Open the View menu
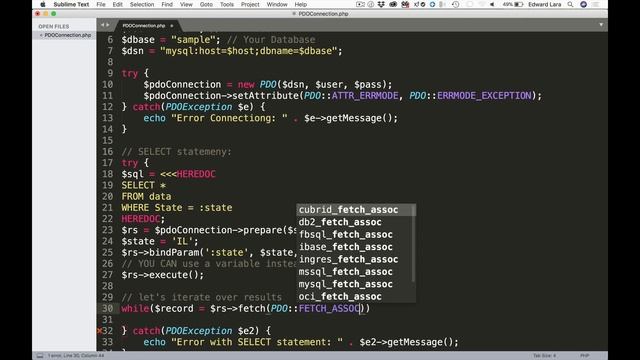This screenshot has width=640, height=360. pyautogui.click(x=186, y=4)
